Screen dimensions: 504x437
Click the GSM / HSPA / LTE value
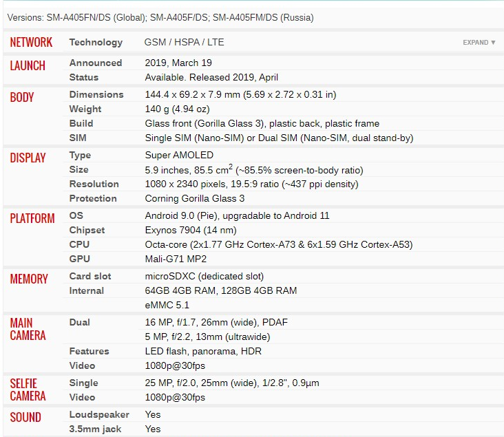click(184, 42)
